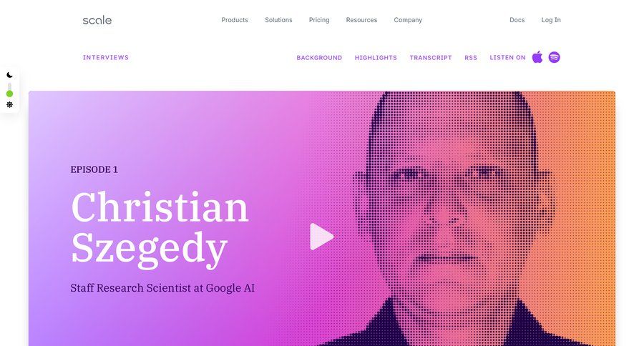The image size is (644, 346).
Task: Expand the Resources menu
Action: coord(361,20)
